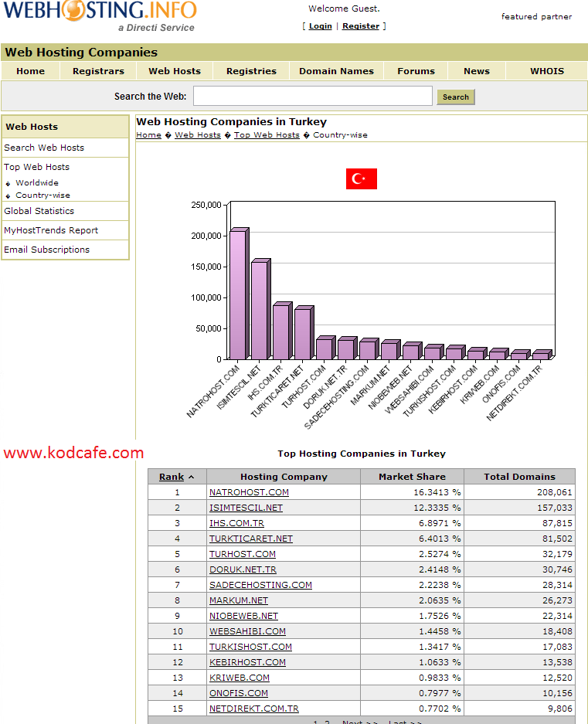
Task: Select Country-wise in sidebar
Action: coord(43,195)
